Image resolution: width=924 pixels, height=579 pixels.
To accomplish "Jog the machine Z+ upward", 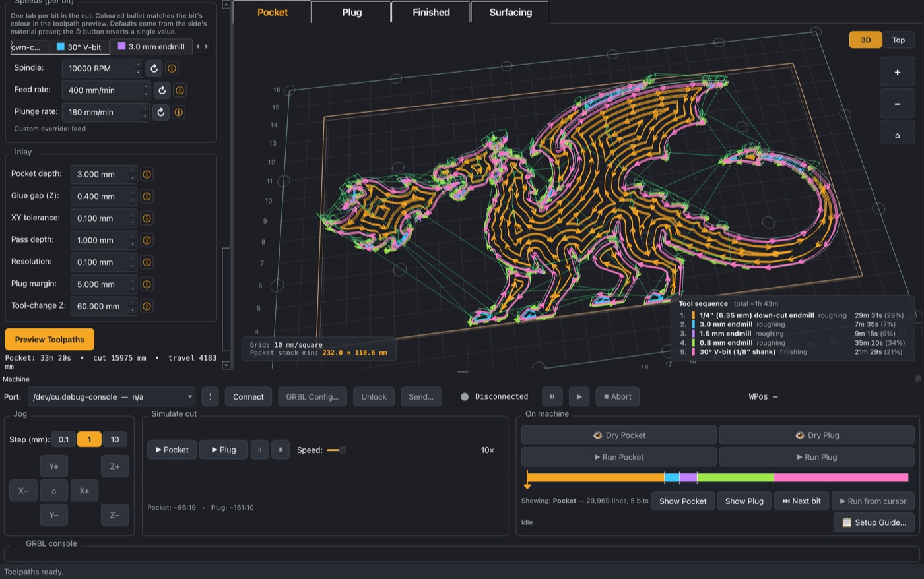I will tap(115, 466).
